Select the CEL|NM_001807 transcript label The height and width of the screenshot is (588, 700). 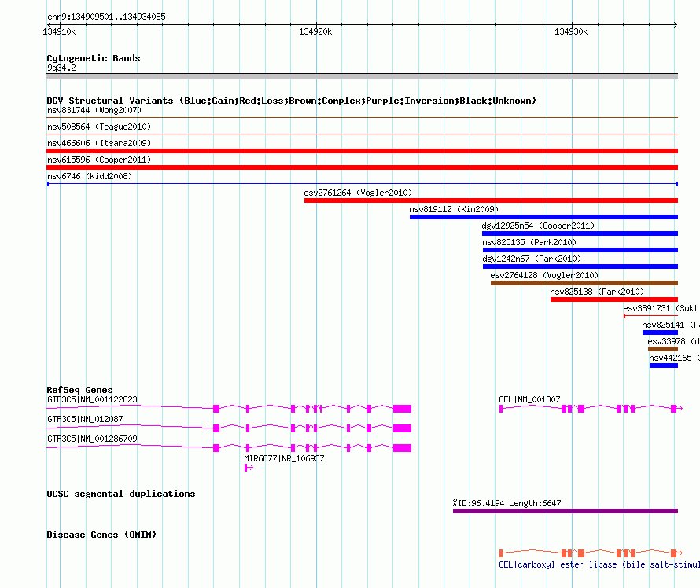click(x=529, y=399)
